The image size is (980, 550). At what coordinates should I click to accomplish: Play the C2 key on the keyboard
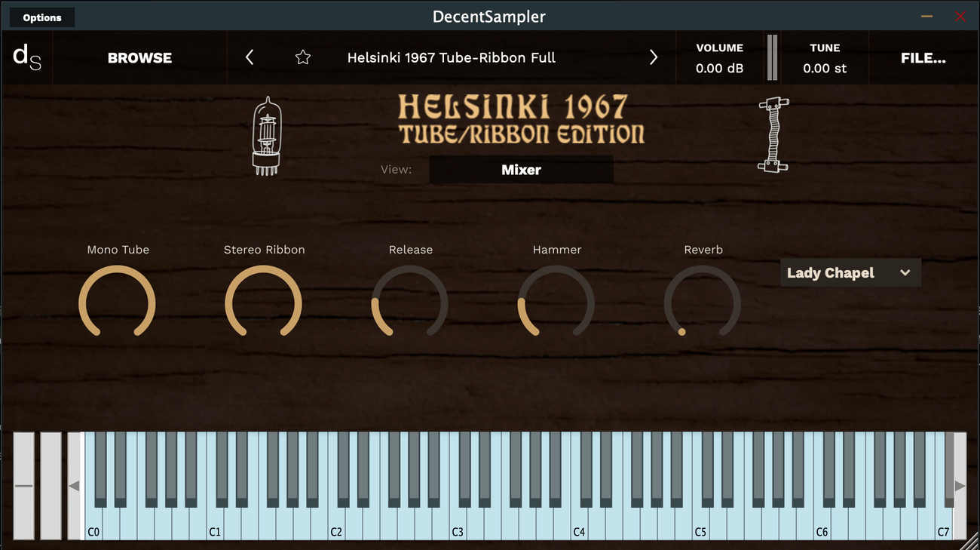335,523
